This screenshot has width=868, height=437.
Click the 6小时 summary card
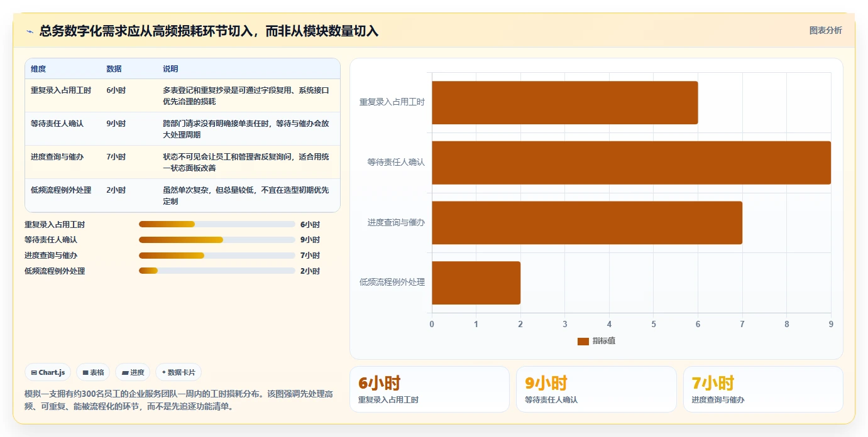(429, 389)
